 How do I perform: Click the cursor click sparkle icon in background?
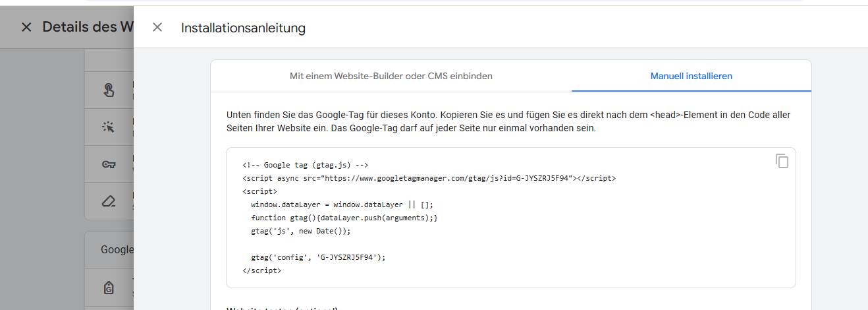[x=109, y=127]
